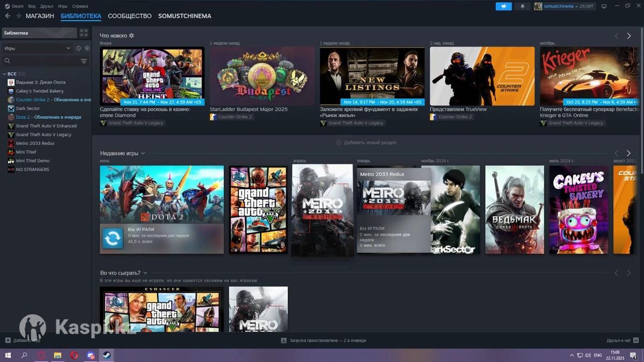This screenshot has width=644, height=362.
Task: Open the Друзья menu
Action: click(x=47, y=6)
